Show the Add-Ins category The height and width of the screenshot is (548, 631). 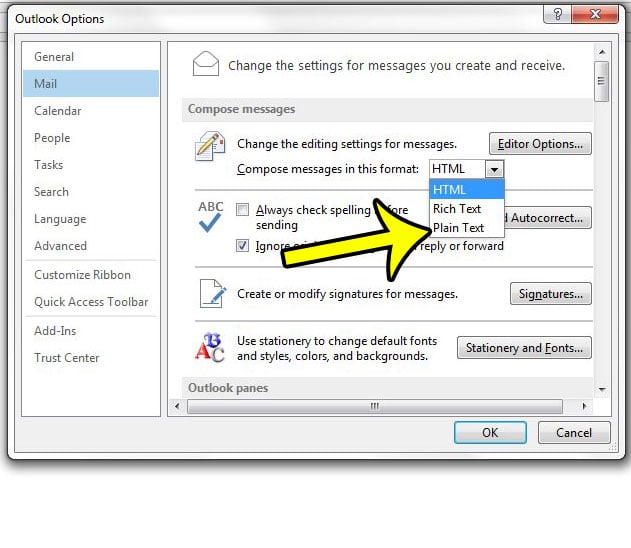click(91, 331)
